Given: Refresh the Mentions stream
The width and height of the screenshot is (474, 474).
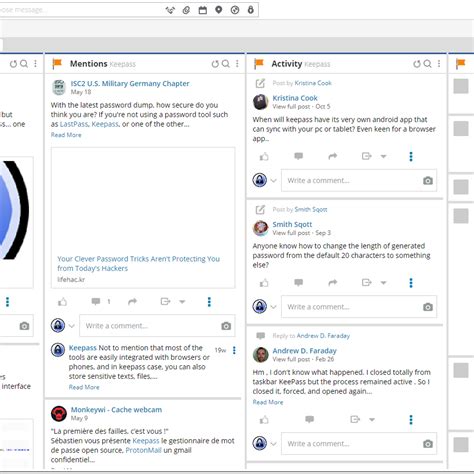Looking at the screenshot, I should [215, 64].
